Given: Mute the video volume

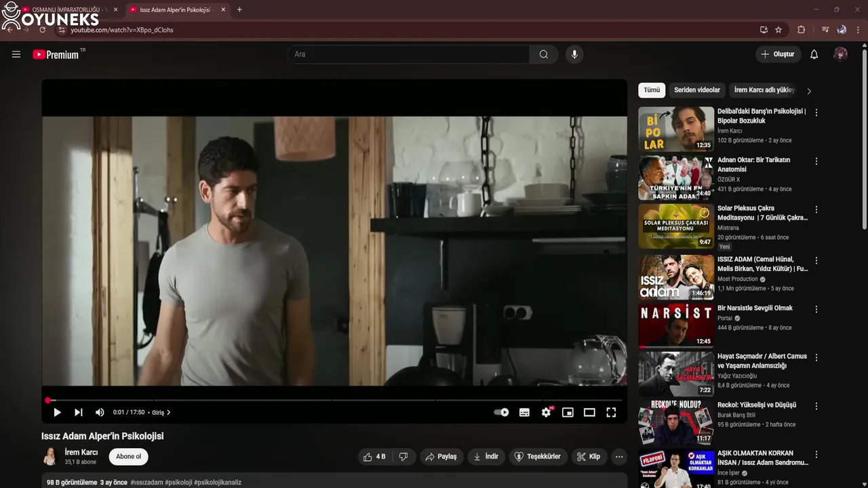Looking at the screenshot, I should (x=100, y=412).
